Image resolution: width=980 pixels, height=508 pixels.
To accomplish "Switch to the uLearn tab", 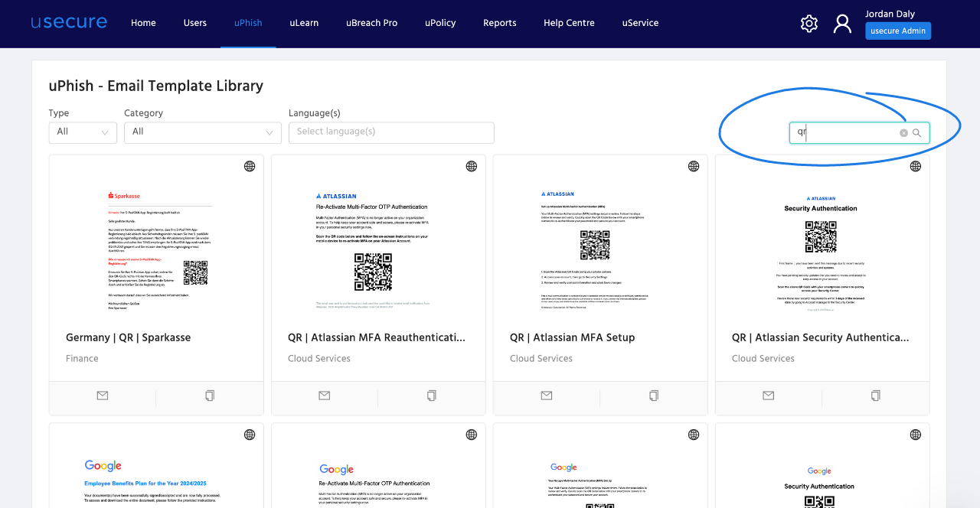I will pyautogui.click(x=304, y=23).
